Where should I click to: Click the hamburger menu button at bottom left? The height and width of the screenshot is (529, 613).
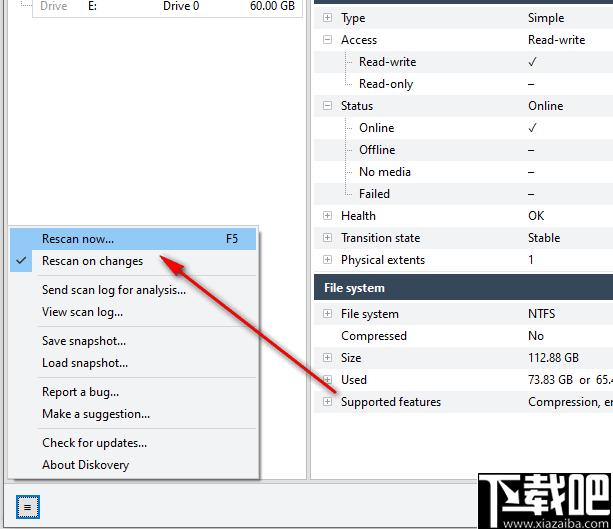pyautogui.click(x=28, y=507)
